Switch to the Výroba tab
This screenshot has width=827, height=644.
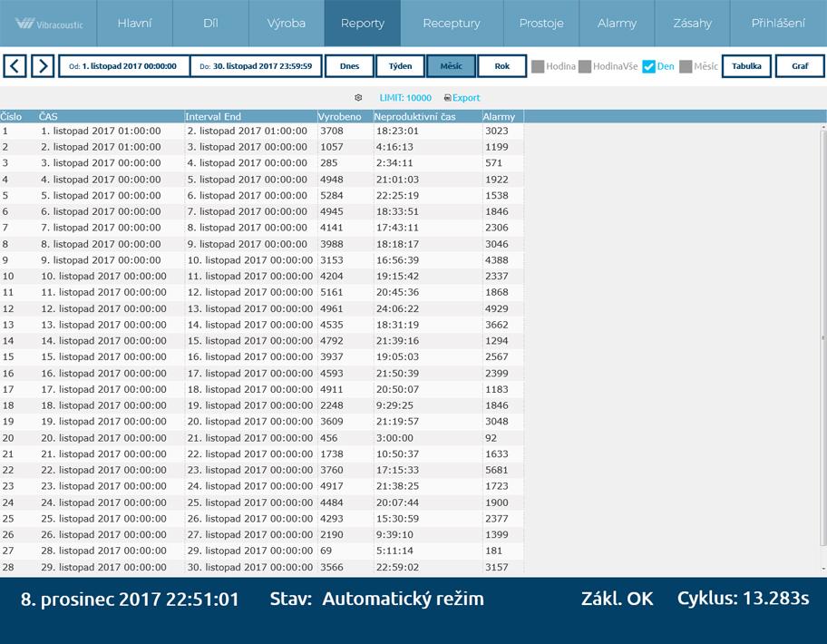coord(287,24)
